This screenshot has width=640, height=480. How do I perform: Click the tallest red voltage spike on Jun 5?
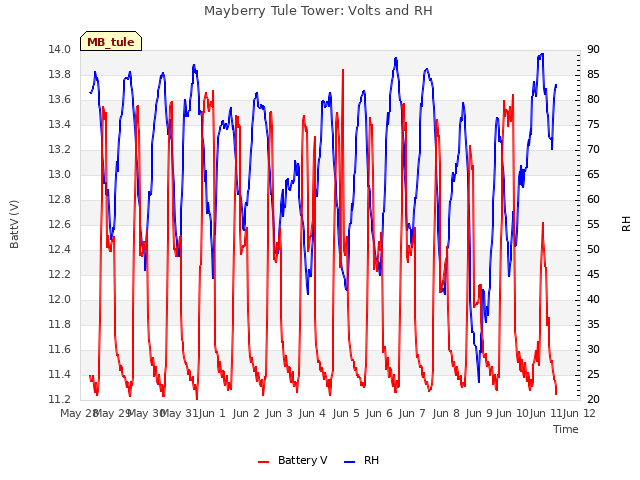(x=343, y=71)
